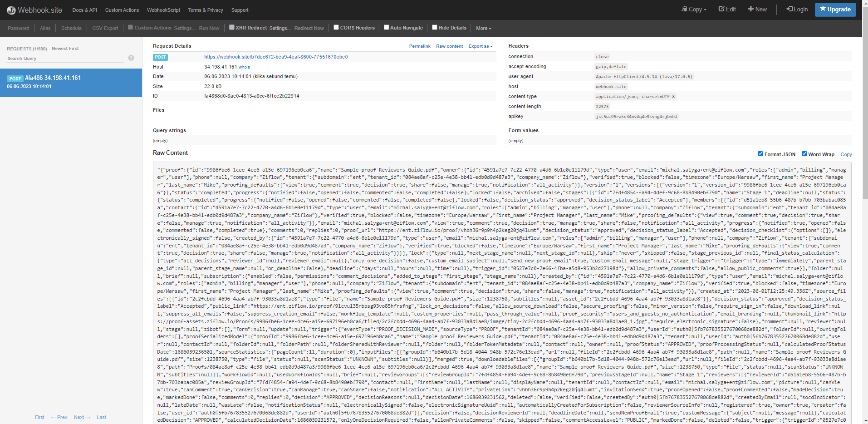Toggle the Auto Navigate checkbox
The image size is (868, 424).
pyautogui.click(x=387, y=27)
